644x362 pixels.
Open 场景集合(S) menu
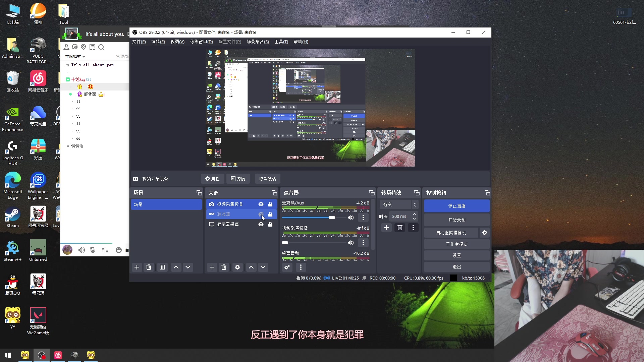tap(257, 42)
